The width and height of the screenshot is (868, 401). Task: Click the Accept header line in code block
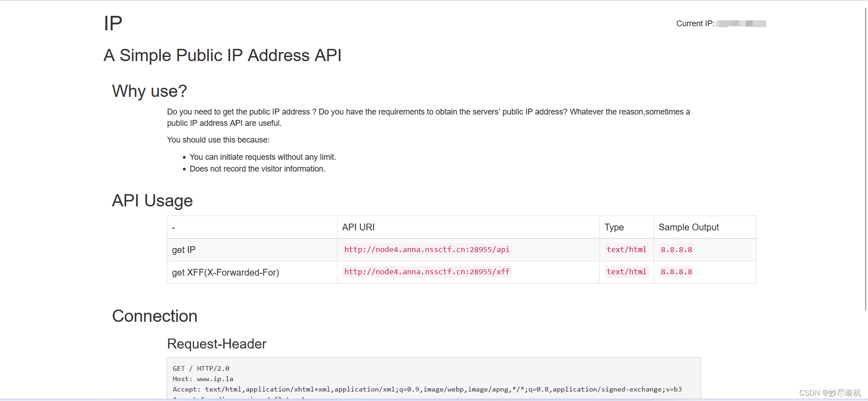coord(427,389)
